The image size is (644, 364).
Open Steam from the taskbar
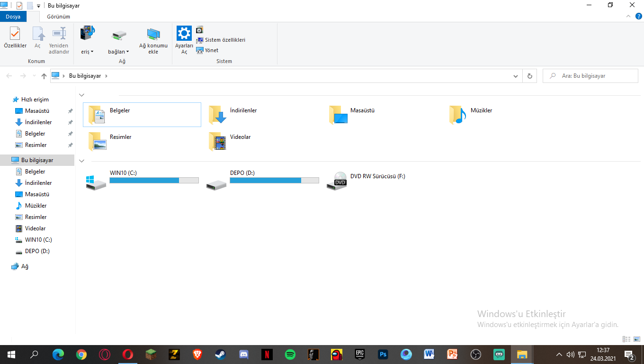(221, 355)
